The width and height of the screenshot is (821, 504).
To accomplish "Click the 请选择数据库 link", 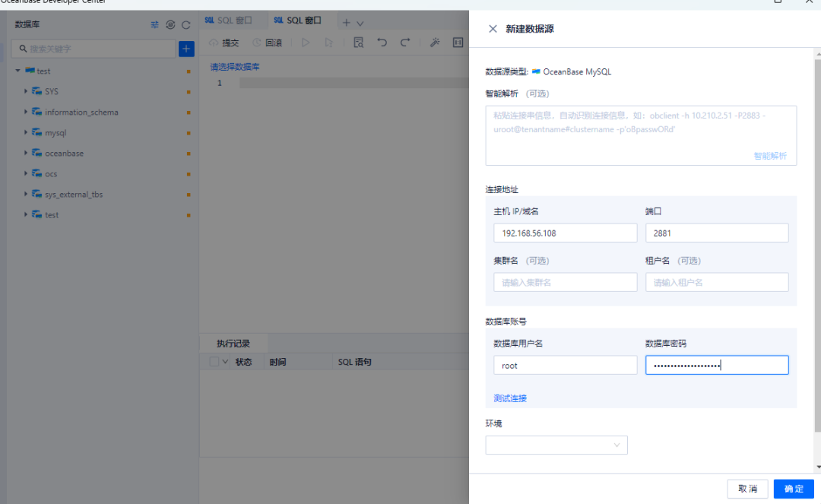I will tap(235, 67).
